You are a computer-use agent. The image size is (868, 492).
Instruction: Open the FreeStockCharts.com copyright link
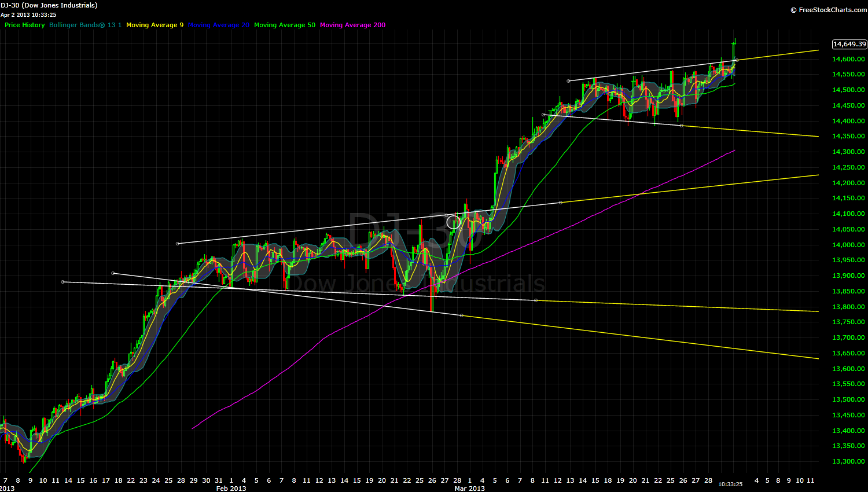829,10
